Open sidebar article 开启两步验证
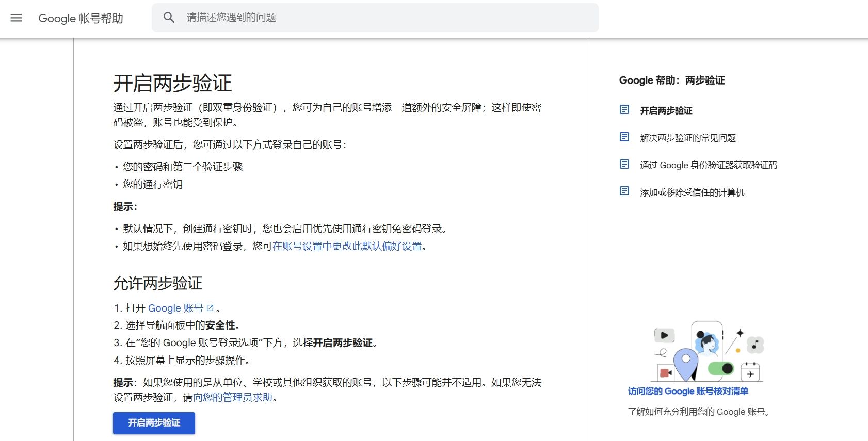868x441 pixels. [666, 110]
